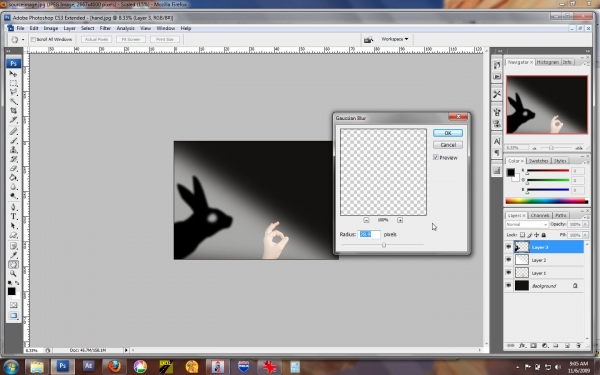Viewport: 600px width, 375px height.
Task: Zoom out the Gaussian Blur preview
Action: [366, 220]
